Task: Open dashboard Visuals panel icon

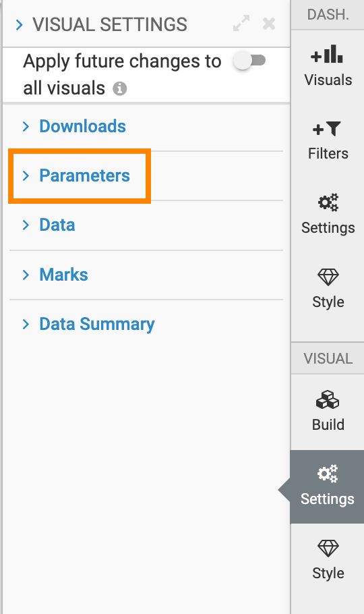Action: (327, 55)
